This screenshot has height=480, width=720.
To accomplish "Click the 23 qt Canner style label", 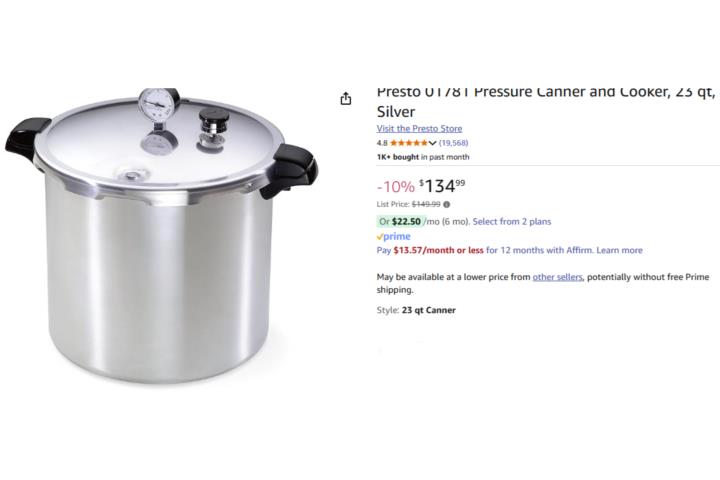I will pos(428,310).
